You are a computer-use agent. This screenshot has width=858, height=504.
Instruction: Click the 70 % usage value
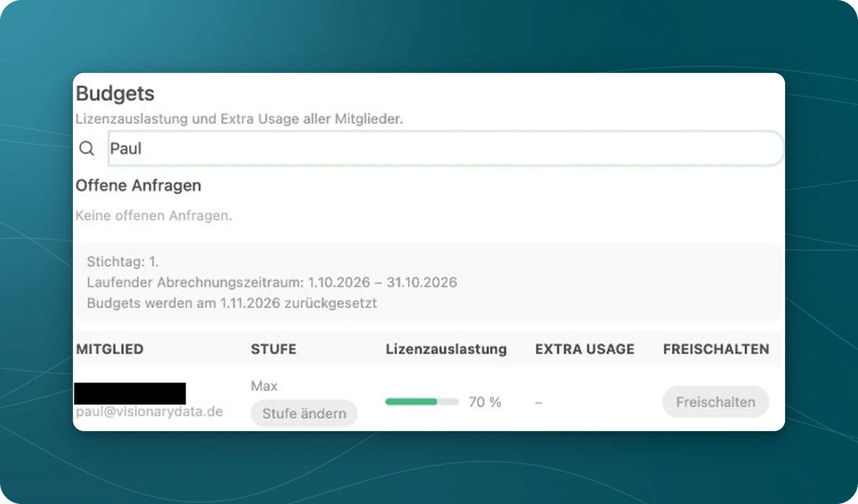(x=485, y=402)
